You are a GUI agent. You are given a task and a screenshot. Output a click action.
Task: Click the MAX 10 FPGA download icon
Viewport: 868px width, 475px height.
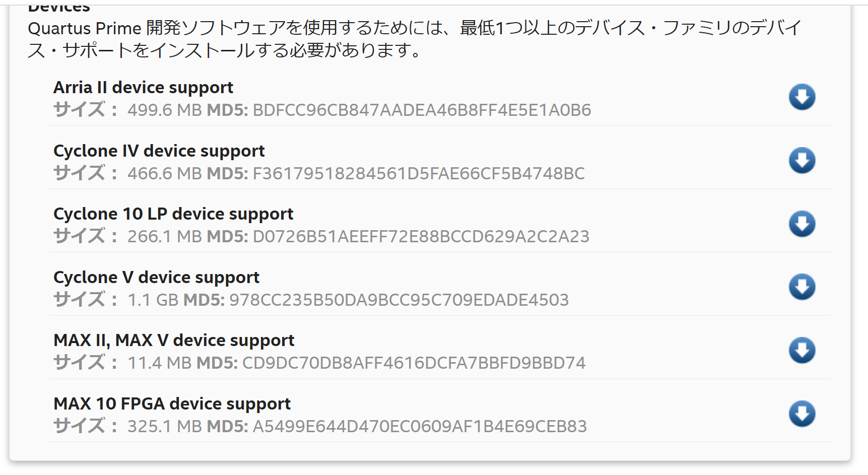tap(803, 414)
